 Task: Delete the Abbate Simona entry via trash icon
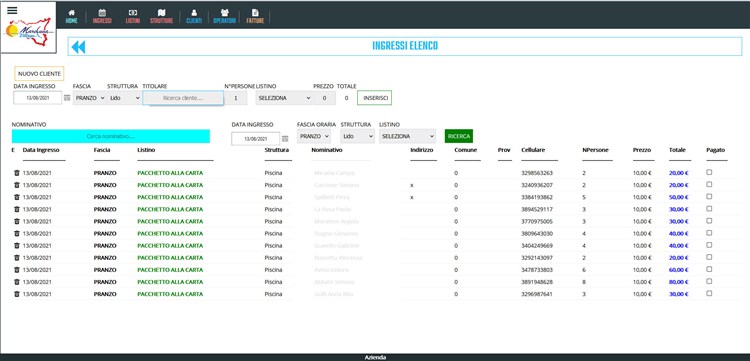(17, 282)
